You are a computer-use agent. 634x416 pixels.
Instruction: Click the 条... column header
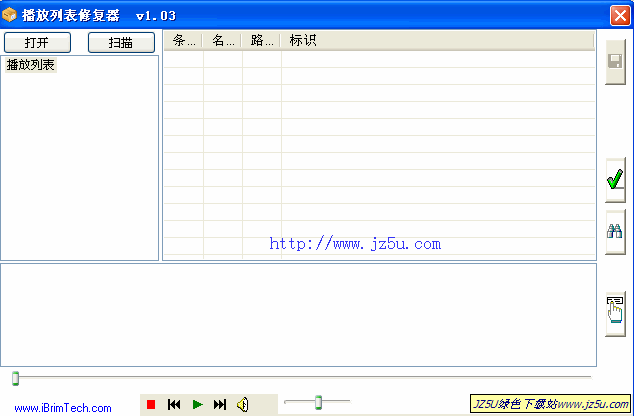point(184,41)
